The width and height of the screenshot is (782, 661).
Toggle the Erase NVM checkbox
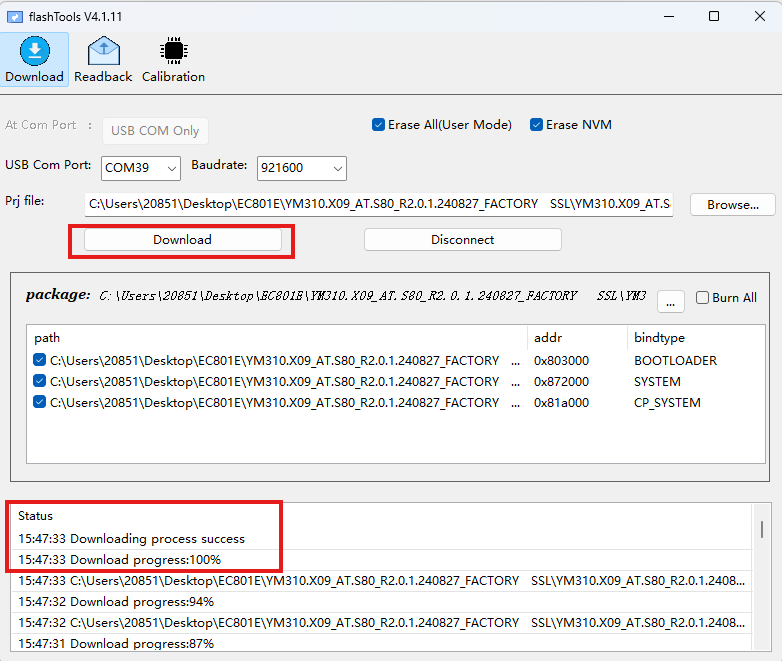coord(537,125)
